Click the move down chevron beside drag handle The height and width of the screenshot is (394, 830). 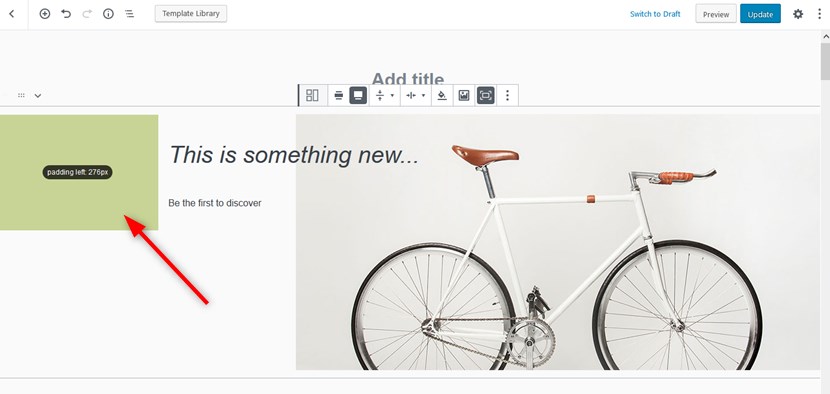tap(38, 96)
